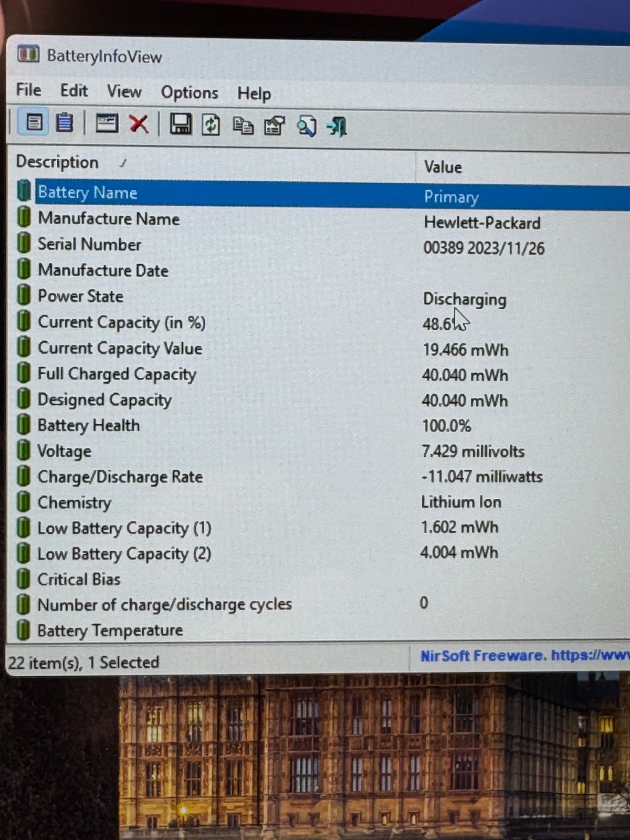Open the View menu
This screenshot has width=630, height=840.
point(124,91)
